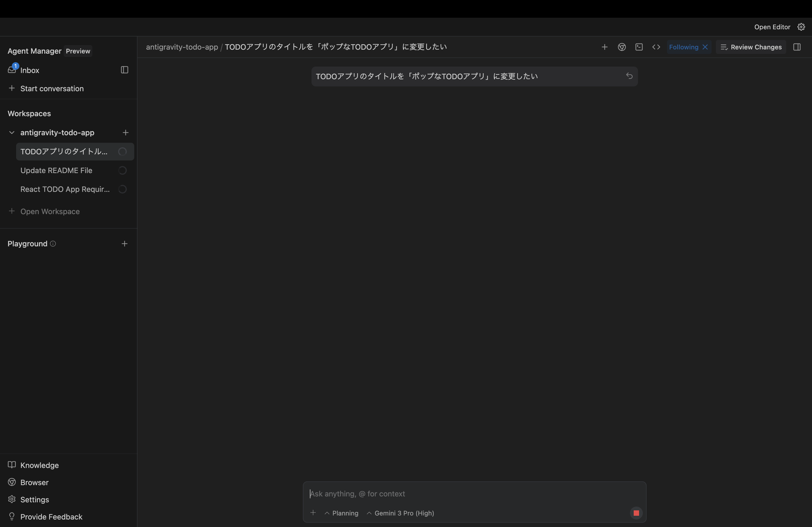Open the browser icon in conversation toolbar

click(x=622, y=47)
